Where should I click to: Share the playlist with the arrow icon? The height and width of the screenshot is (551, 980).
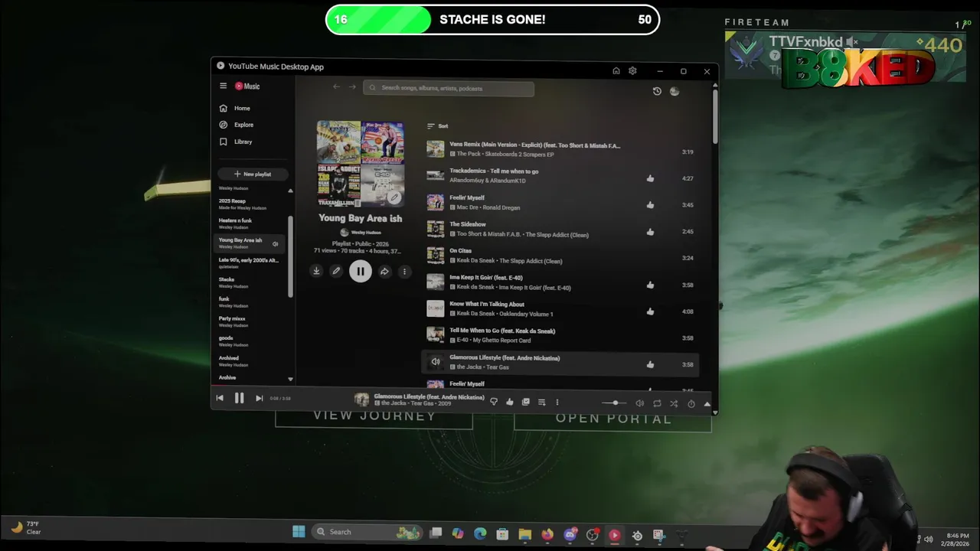384,271
